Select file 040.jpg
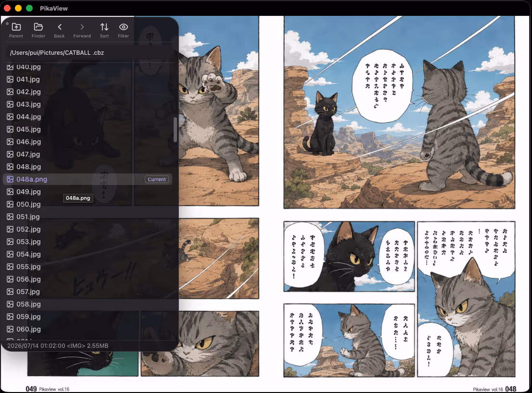 [x=88, y=67]
